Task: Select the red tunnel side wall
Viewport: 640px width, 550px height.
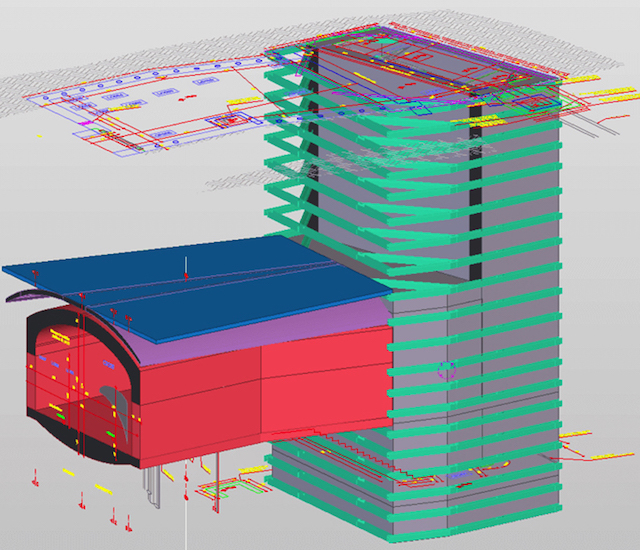Action: [x=265, y=396]
